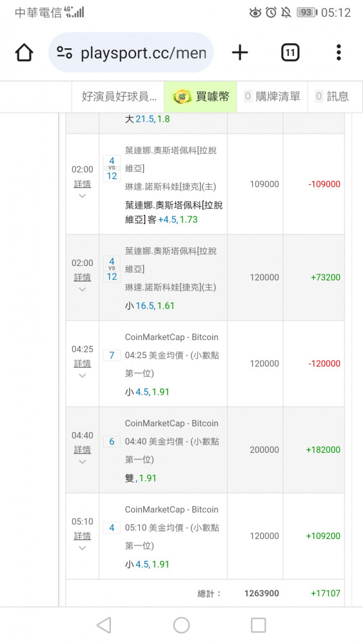Screen dimensions: 363x644
Task: Tap the Android back navigation triangle
Action: click(x=104, y=625)
